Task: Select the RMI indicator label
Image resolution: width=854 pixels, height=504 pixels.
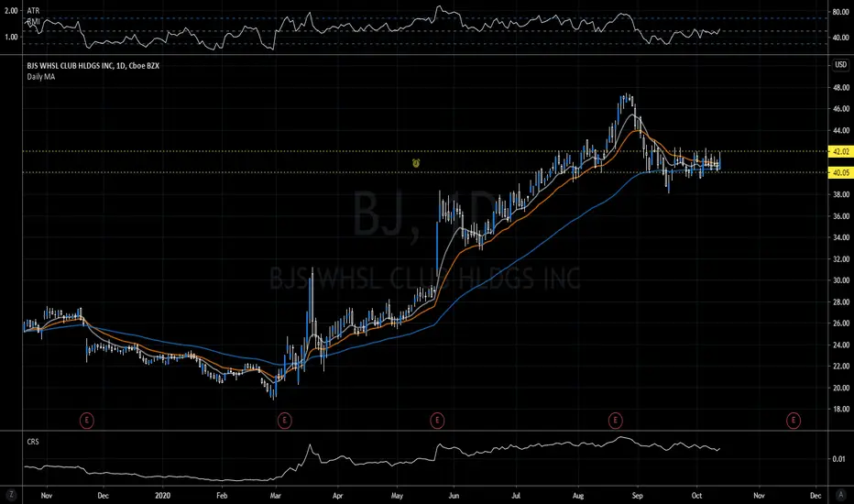Action: pyautogui.click(x=33, y=21)
